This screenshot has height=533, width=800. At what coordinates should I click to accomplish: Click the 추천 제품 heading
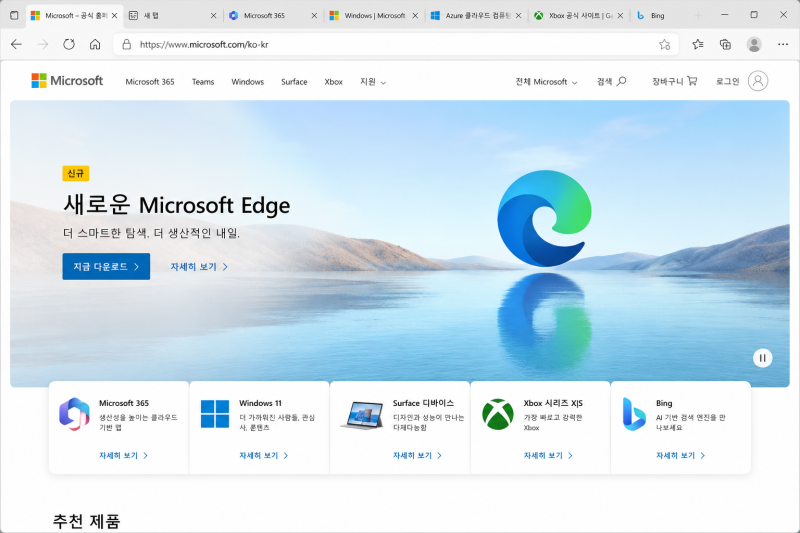pos(86,521)
